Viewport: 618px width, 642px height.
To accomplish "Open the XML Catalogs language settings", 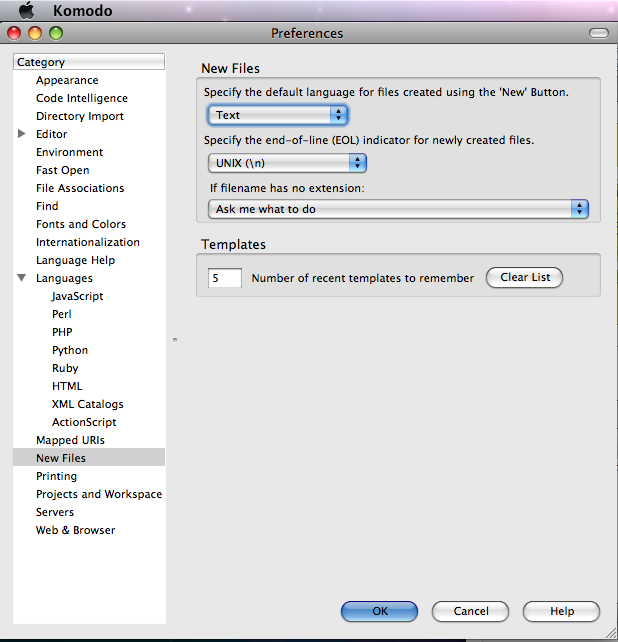I will [88, 404].
